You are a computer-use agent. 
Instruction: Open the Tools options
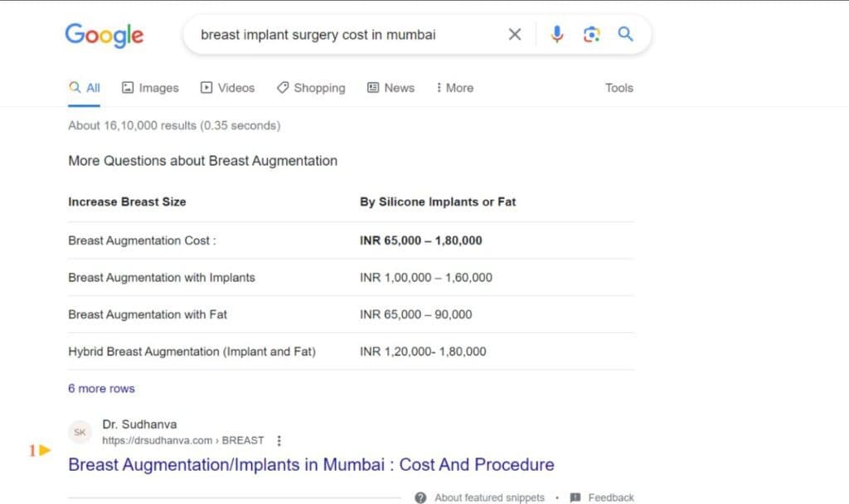click(619, 88)
